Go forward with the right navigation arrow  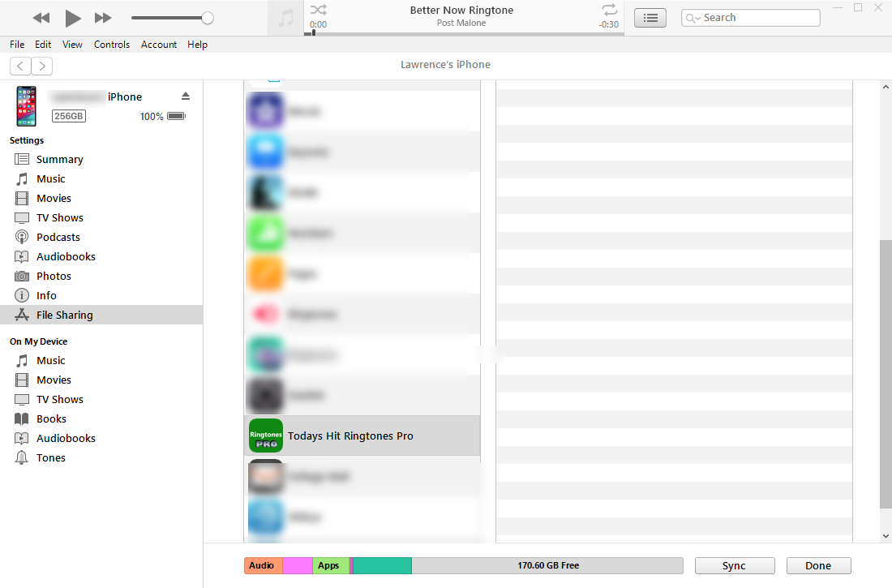(x=42, y=66)
